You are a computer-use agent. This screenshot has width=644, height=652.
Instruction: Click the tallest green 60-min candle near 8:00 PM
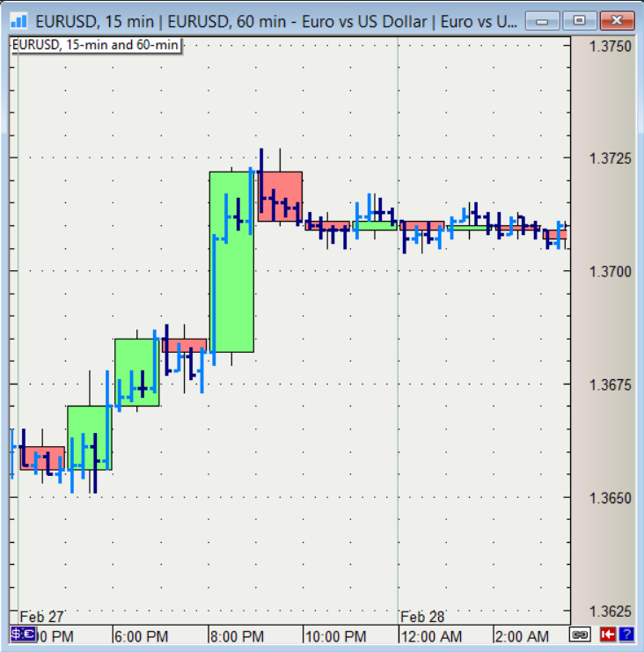pyautogui.click(x=231, y=262)
